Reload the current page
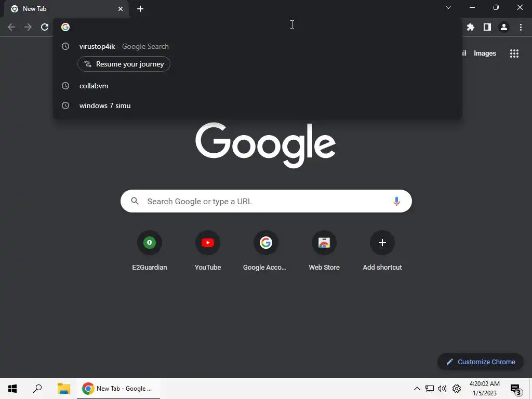Image resolution: width=532 pixels, height=399 pixels. pyautogui.click(x=45, y=27)
